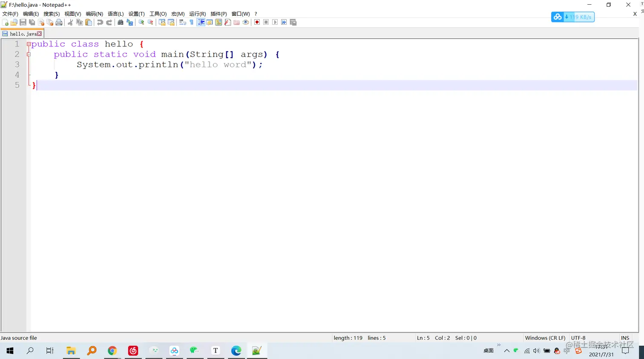The image size is (644, 359).
Task: Undo the last edit
Action: 99,22
